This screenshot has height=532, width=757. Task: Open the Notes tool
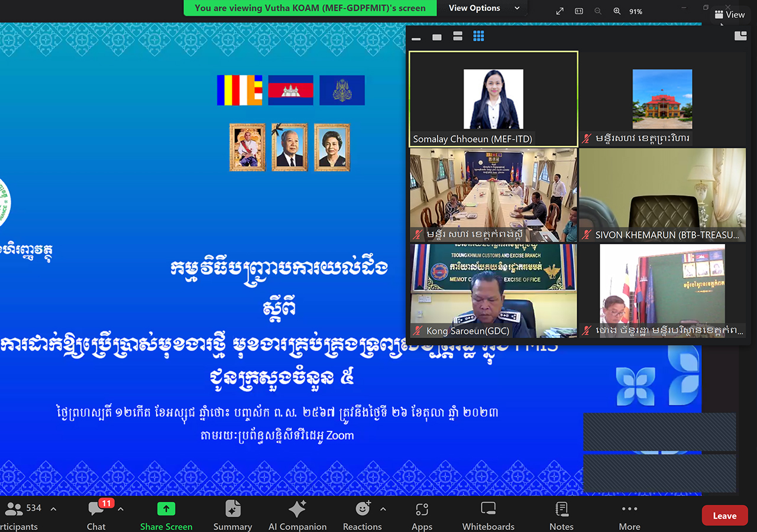click(x=561, y=515)
